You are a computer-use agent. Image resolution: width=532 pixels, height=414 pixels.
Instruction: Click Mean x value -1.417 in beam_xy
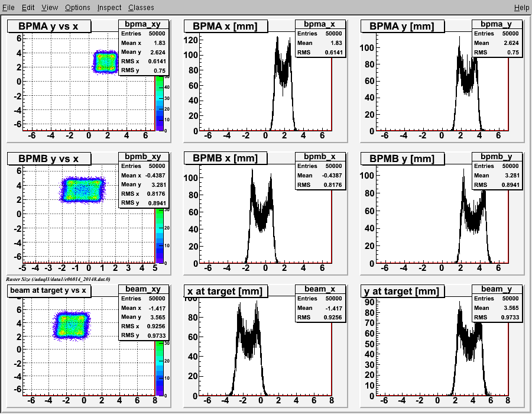pos(157,308)
